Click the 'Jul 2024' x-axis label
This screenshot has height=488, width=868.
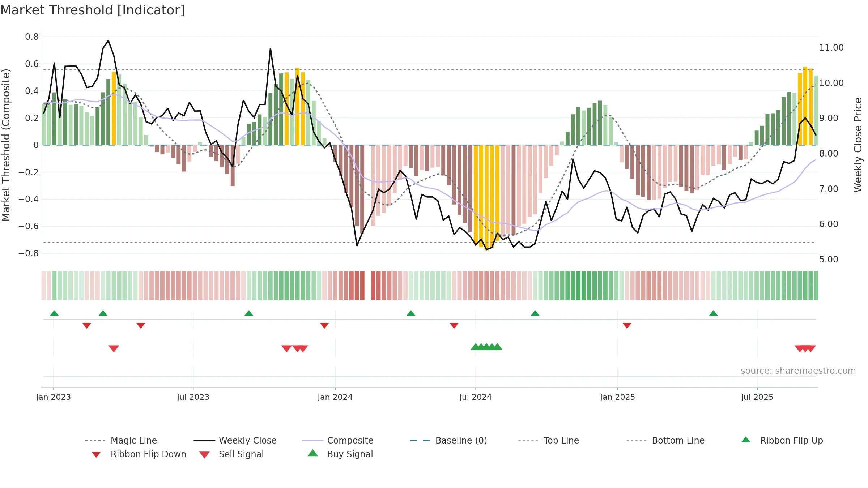476,397
